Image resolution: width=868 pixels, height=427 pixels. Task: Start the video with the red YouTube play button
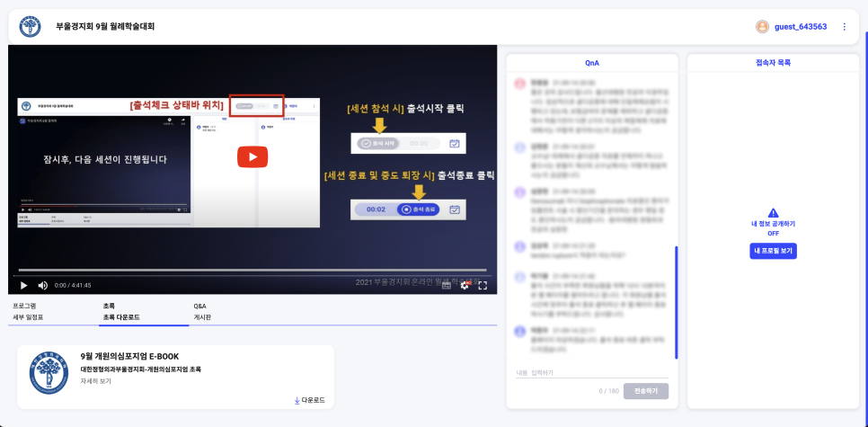point(252,156)
